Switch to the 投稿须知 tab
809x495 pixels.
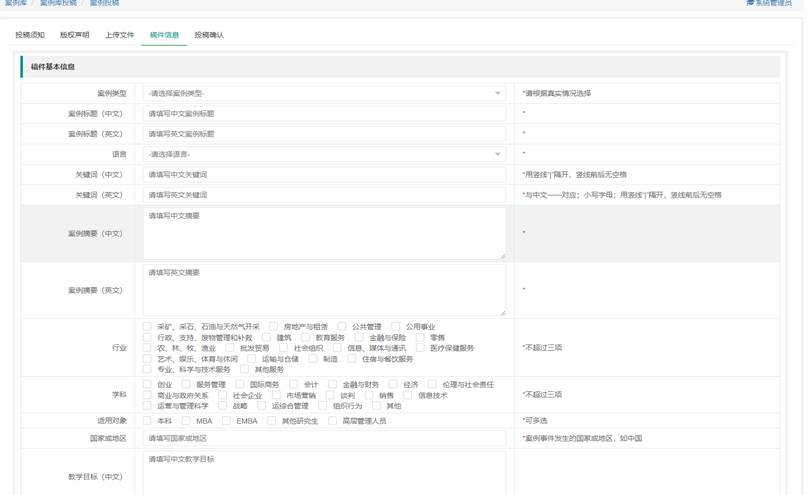click(30, 35)
